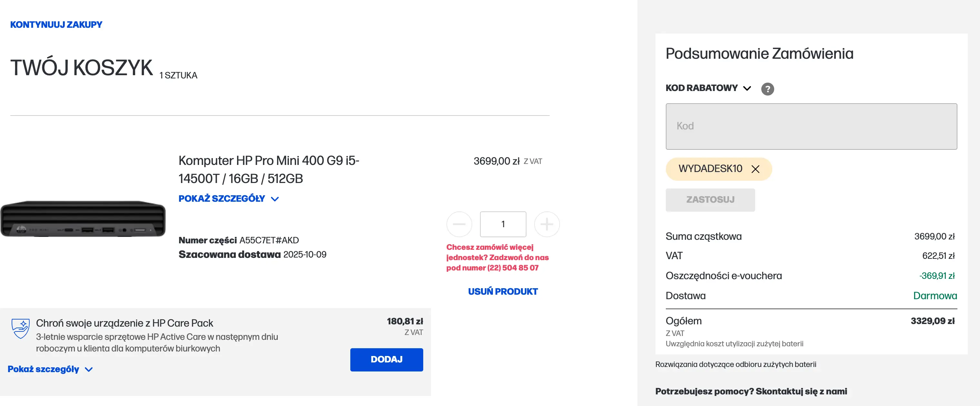Focus the Kod discount code input field
The image size is (980, 406).
[x=811, y=126]
